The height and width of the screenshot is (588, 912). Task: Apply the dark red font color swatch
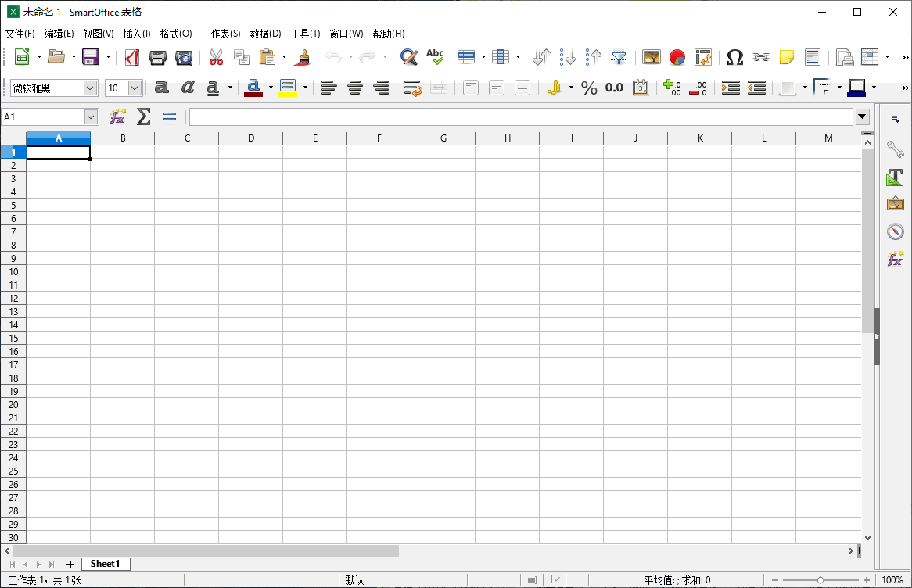click(253, 88)
